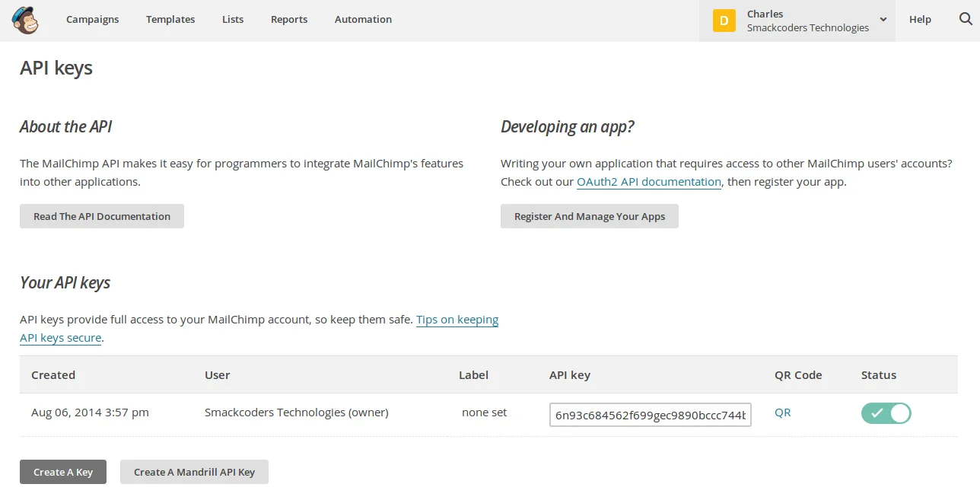The width and height of the screenshot is (980, 500).
Task: Click the QR Code column header
Action: tap(798, 375)
